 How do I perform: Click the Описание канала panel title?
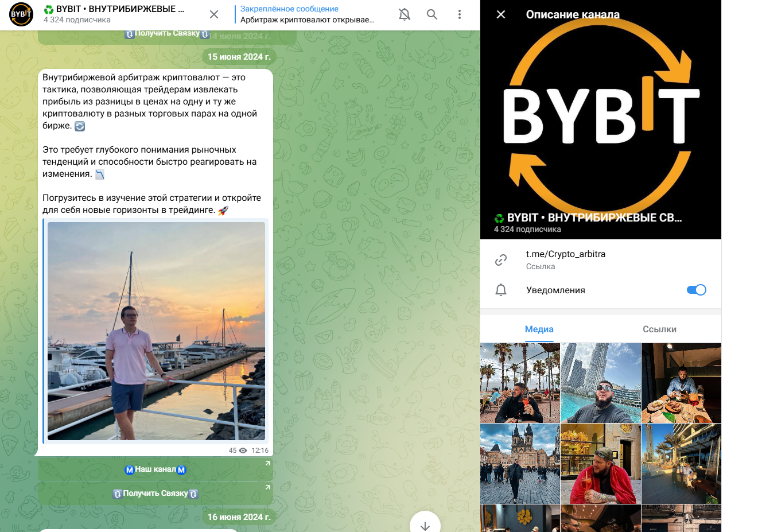[x=573, y=14]
